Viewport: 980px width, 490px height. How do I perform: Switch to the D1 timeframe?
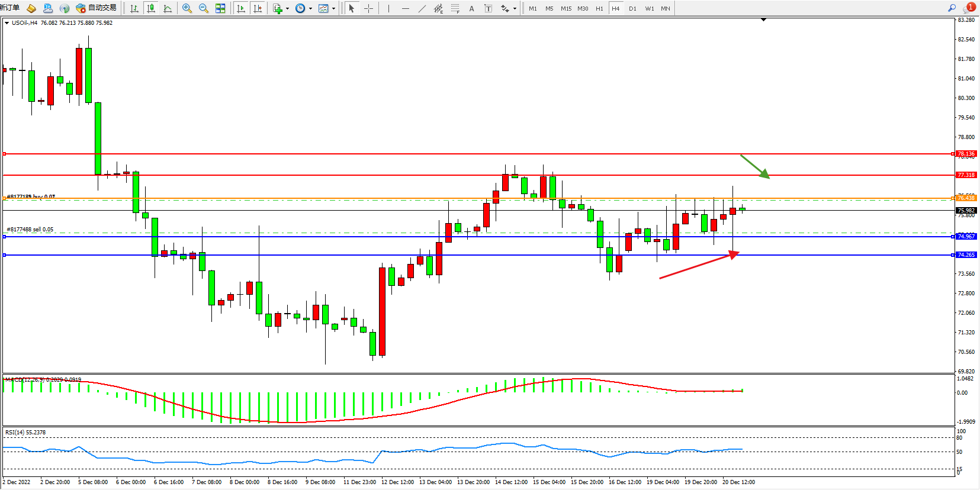tap(632, 8)
